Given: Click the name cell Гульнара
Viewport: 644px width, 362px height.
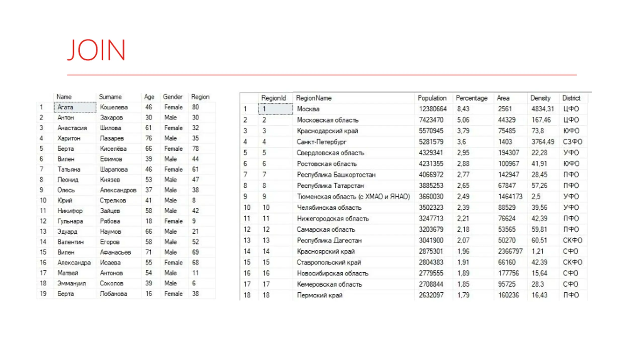Looking at the screenshot, I should (70, 221).
